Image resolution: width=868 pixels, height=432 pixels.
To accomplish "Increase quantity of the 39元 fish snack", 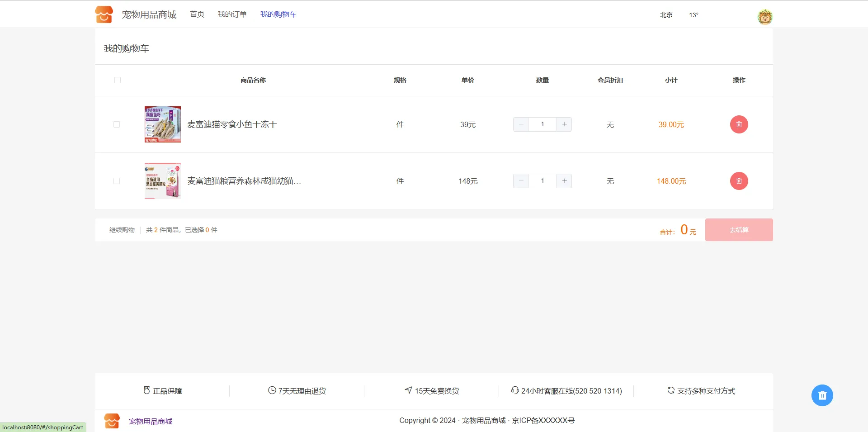I will pyautogui.click(x=564, y=124).
